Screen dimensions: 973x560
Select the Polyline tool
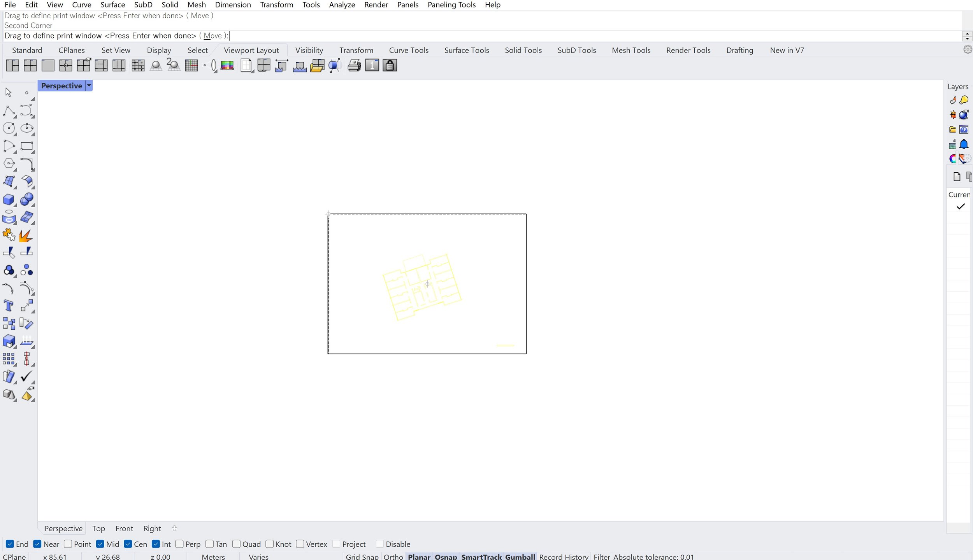pyautogui.click(x=9, y=111)
